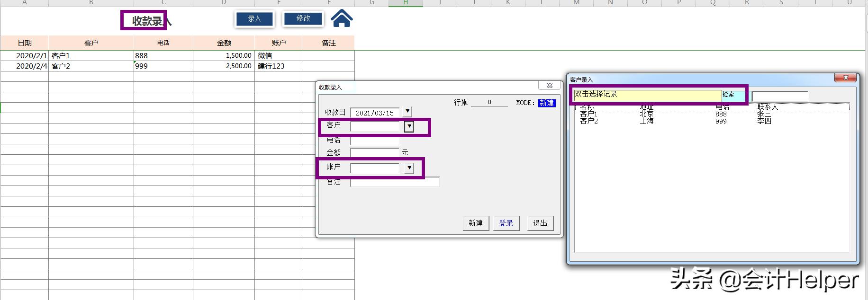This screenshot has height=300, width=868.
Task: Select 客户1 row in customer list
Action: coord(589,114)
